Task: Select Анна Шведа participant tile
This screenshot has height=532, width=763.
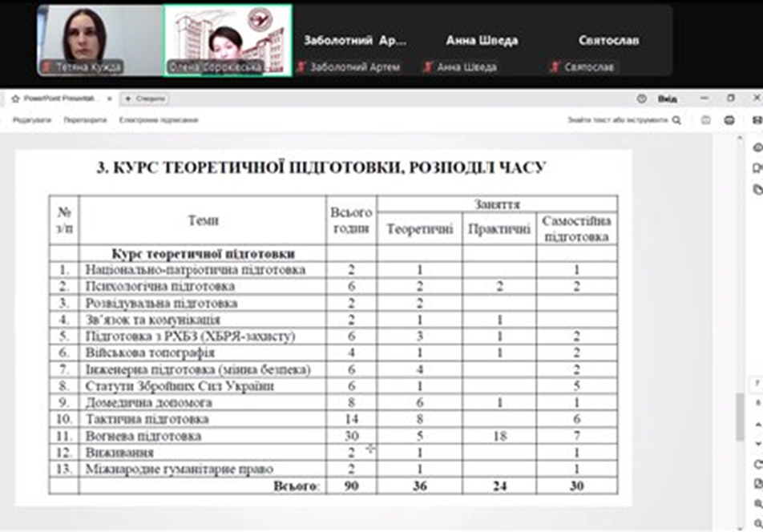Action: point(482,40)
